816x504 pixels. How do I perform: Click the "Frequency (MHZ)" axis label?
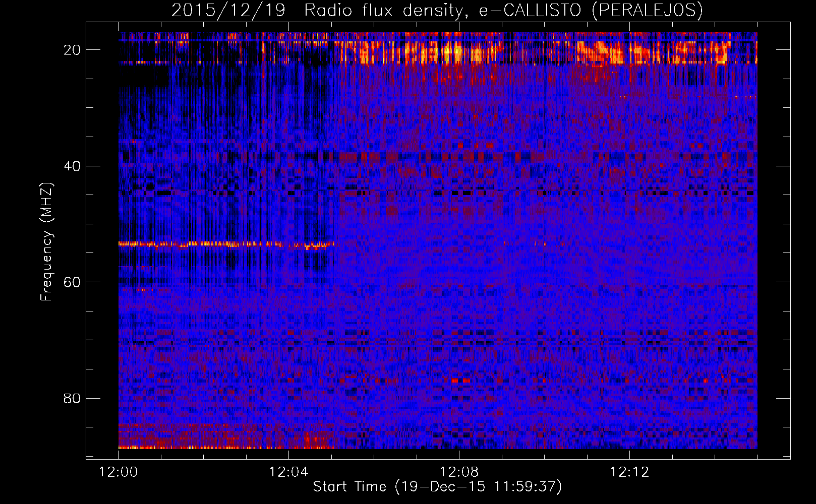[46, 242]
